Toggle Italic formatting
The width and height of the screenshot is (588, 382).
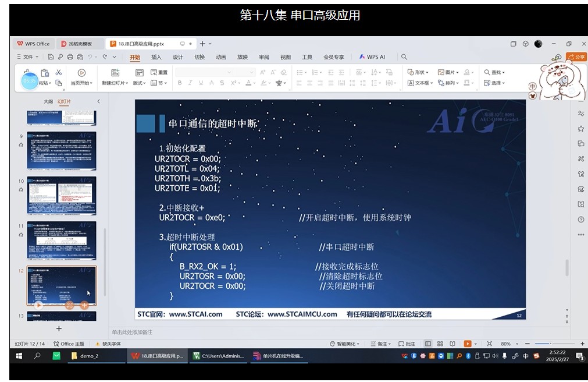pyautogui.click(x=190, y=83)
